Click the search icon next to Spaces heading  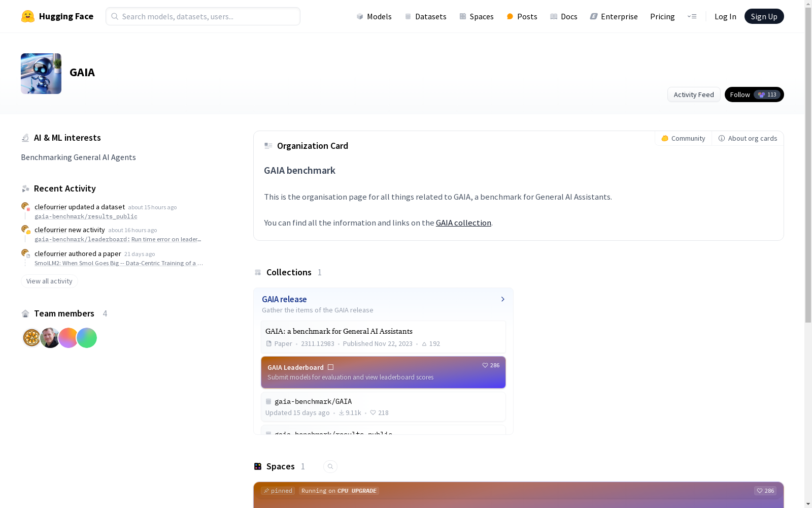coord(330,466)
